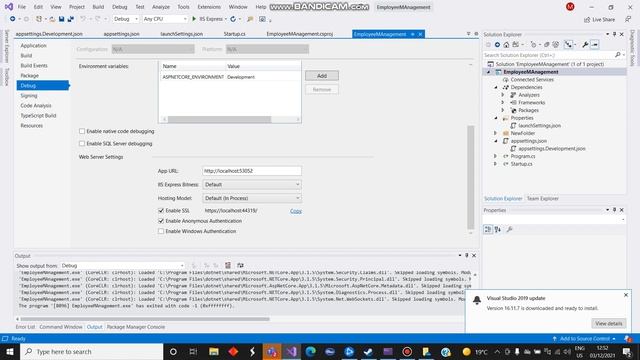
Task: Switch to the Startup.cs tab
Action: tap(235, 34)
